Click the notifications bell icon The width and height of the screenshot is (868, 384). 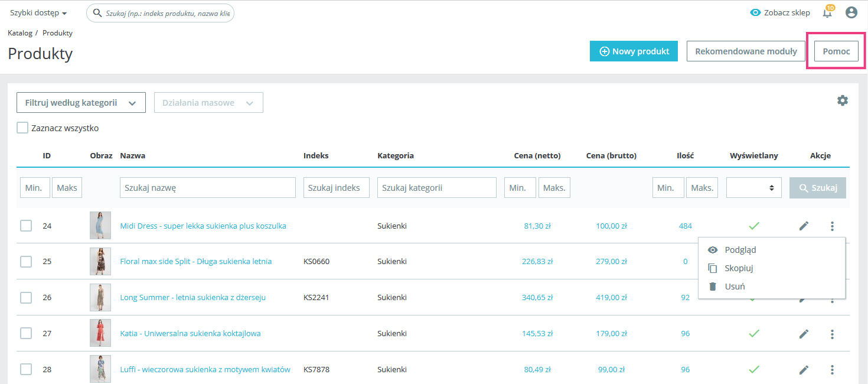click(x=827, y=13)
